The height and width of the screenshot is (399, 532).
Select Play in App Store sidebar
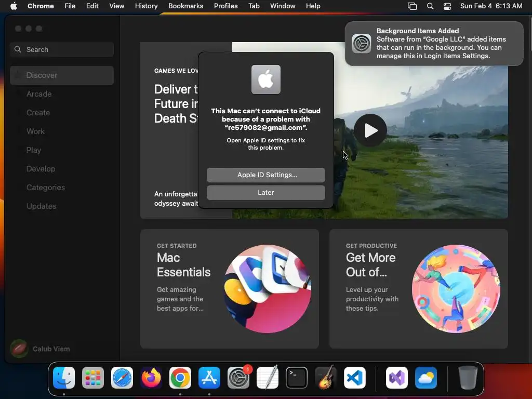[62, 150]
